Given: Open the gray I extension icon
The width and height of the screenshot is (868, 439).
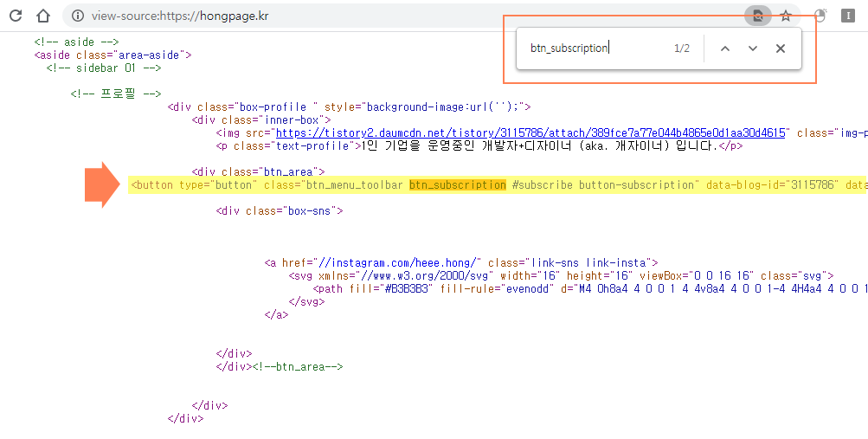Looking at the screenshot, I should [848, 16].
